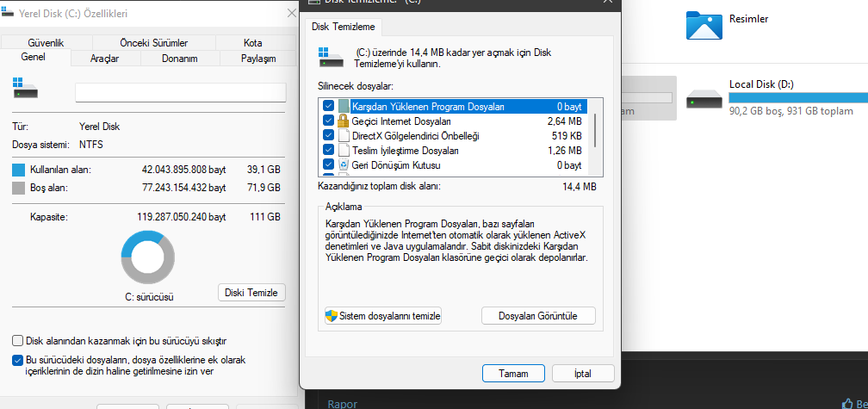Screen dimensions: 868x409
Task: Click the drive name input field
Action: (181, 92)
